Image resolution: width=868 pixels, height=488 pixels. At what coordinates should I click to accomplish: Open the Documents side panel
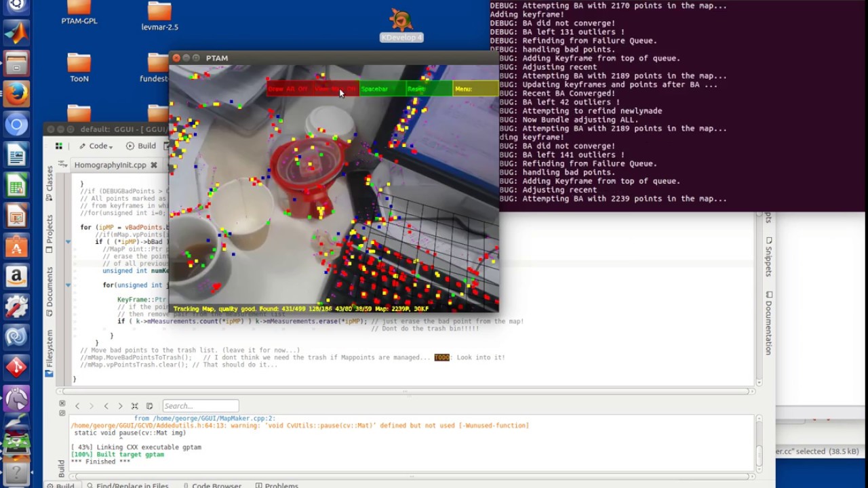50,291
